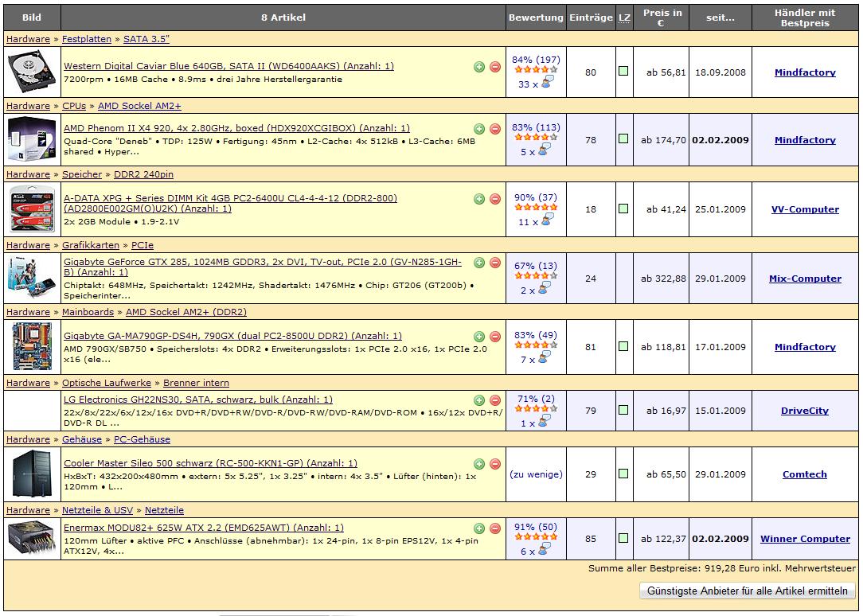Go to Festplatten category breadcrumb
This screenshot has height=616, width=863.
tap(87, 39)
